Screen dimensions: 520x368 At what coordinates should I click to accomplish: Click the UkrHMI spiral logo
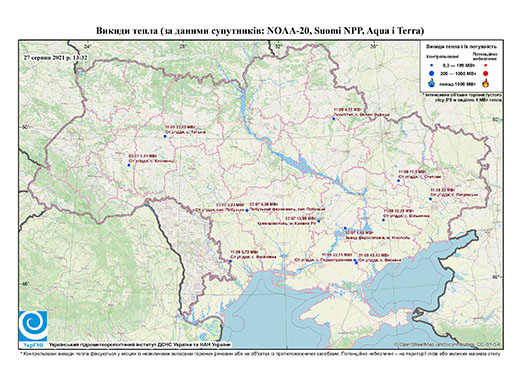(x=33, y=327)
